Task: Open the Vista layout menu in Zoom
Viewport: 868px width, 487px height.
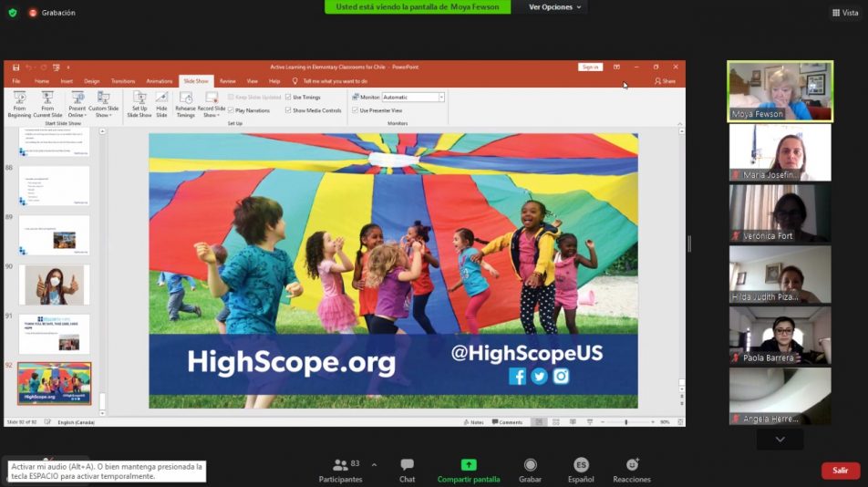Action: (x=844, y=12)
